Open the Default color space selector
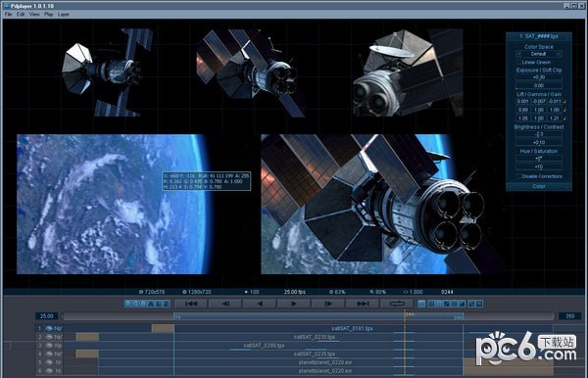The width and height of the screenshot is (588, 378). (x=539, y=54)
